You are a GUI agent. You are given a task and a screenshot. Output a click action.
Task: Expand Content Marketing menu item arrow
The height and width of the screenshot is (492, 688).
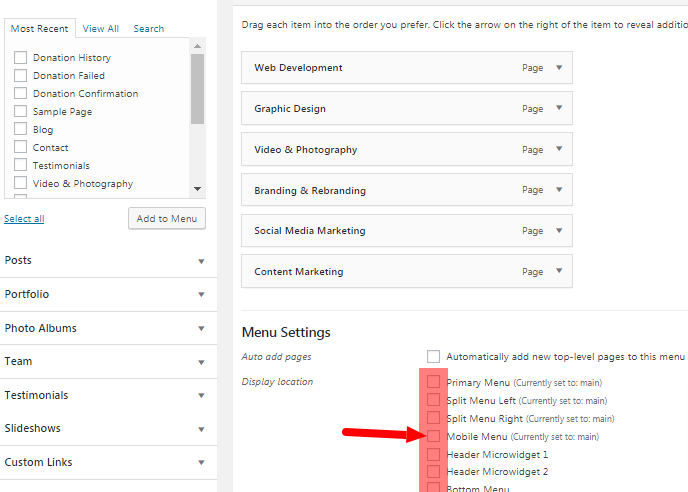coord(559,271)
